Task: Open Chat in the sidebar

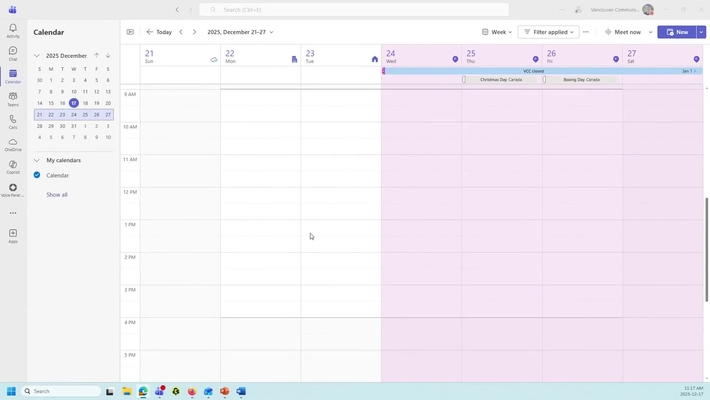Action: [x=13, y=53]
